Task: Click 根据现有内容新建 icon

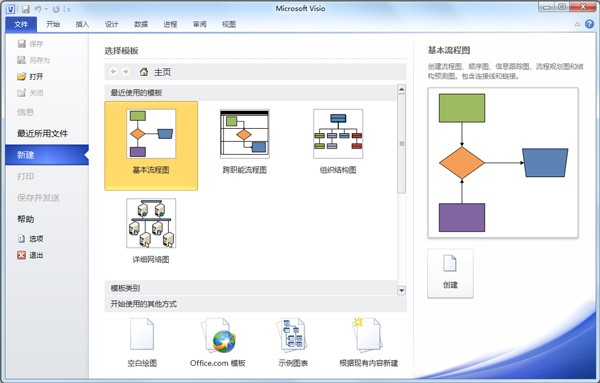Action: (367, 335)
